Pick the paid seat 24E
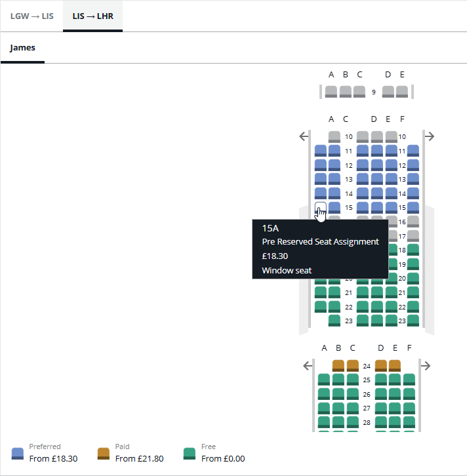This screenshot has width=467, height=476. 395,366
